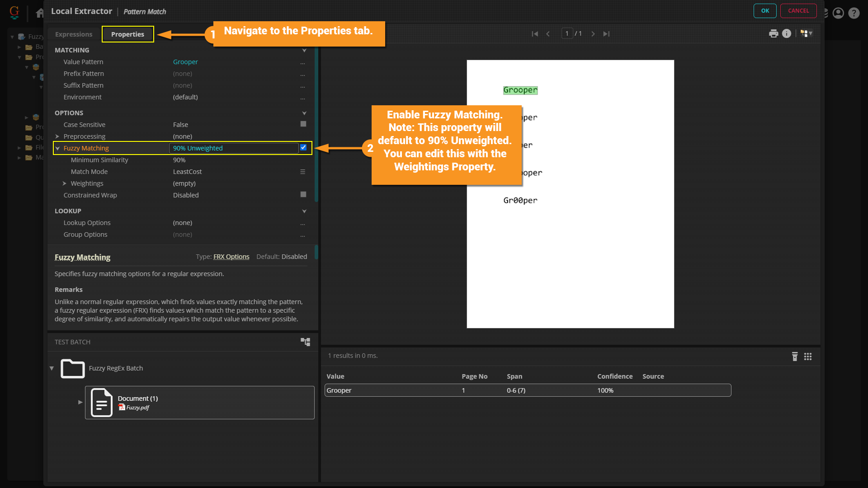Go to last page in viewer

pyautogui.click(x=606, y=34)
